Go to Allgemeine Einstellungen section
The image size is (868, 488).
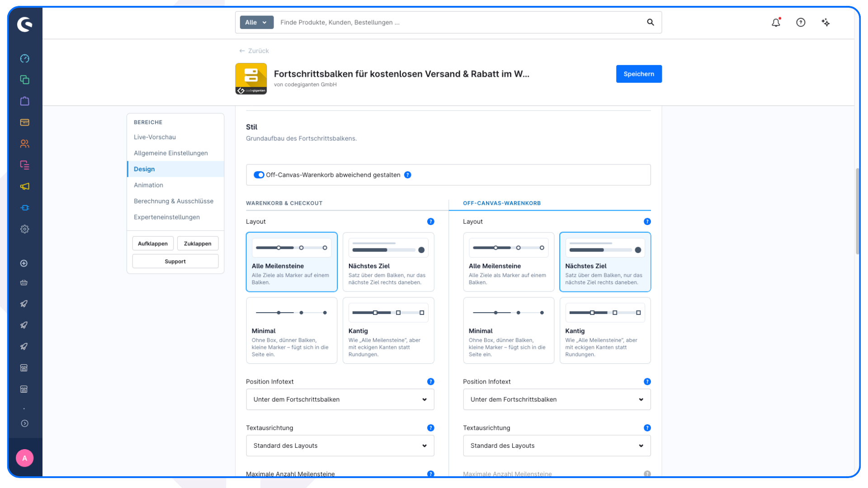175,153
